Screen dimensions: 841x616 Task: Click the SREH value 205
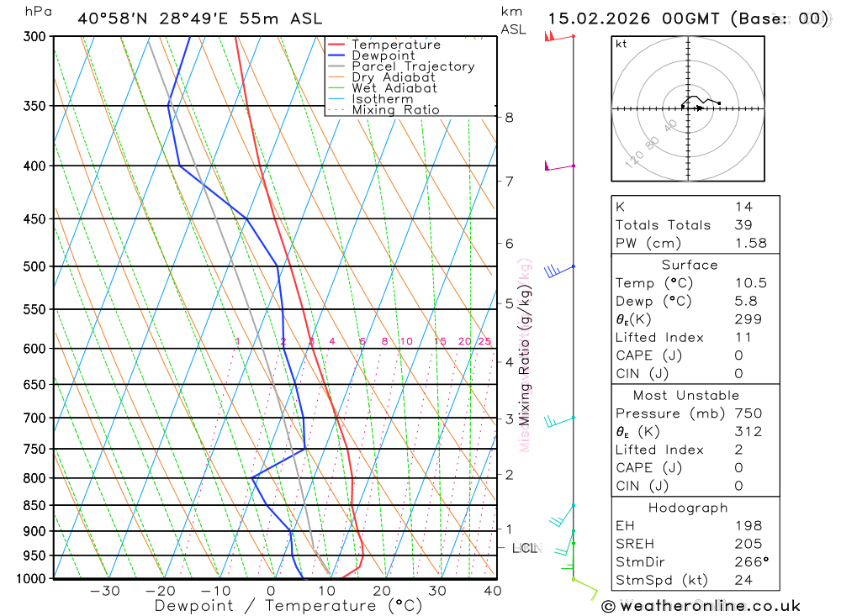pyautogui.click(x=748, y=545)
